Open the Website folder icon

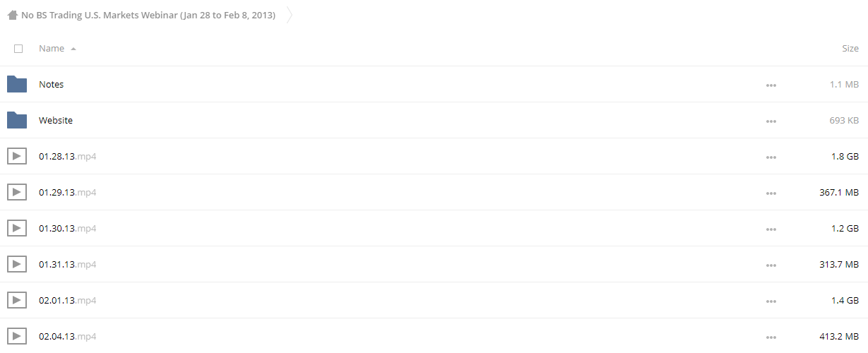17,120
